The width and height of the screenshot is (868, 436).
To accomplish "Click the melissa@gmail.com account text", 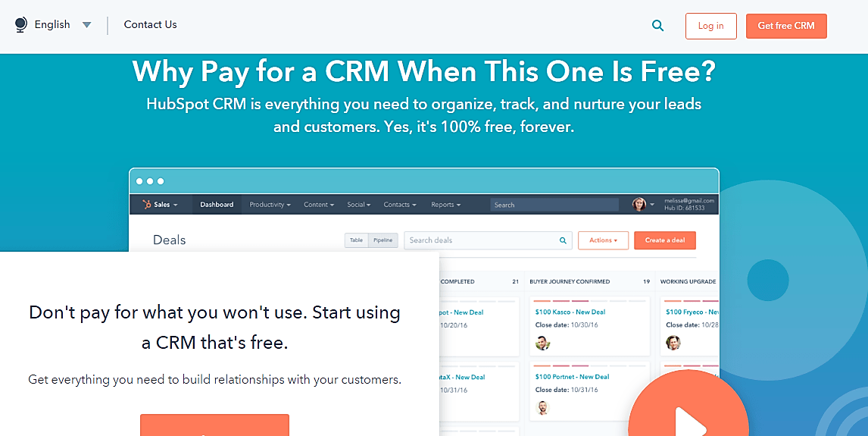I will point(689,200).
